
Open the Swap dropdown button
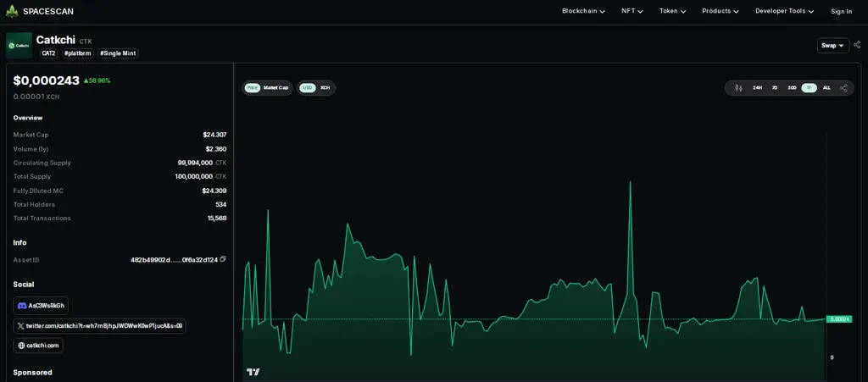click(833, 46)
